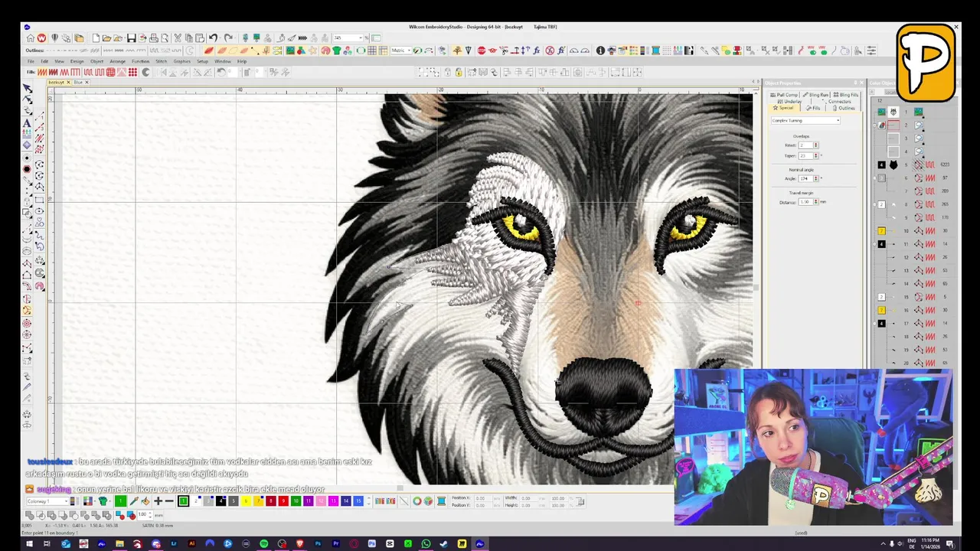Open WhatsApp from the taskbar

pos(426,544)
